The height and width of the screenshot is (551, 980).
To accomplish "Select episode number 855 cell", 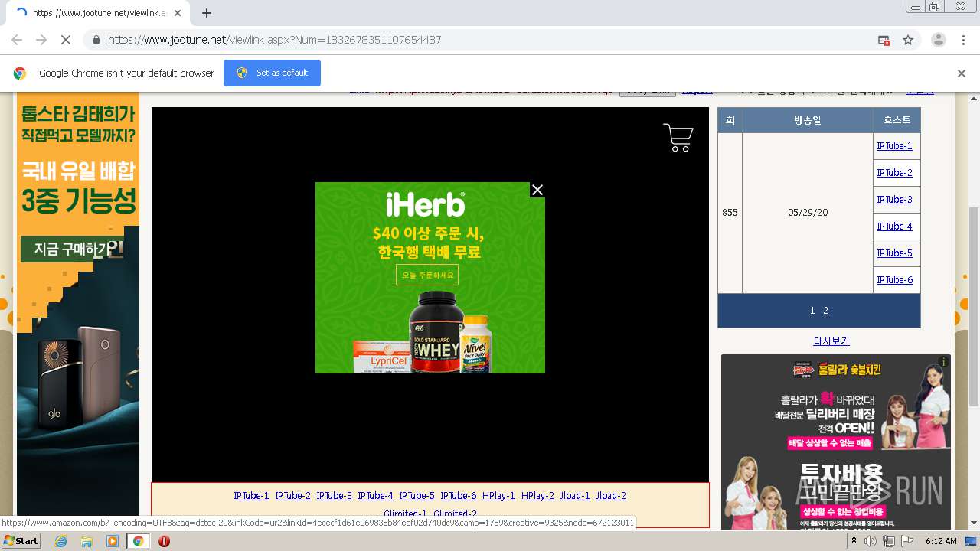I will (x=730, y=213).
